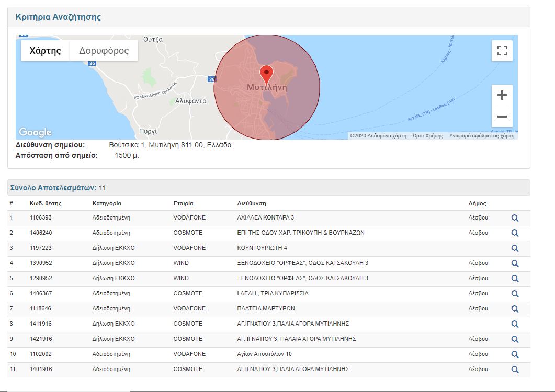555x392 pixels.
Task: Open magnifier for station 1411916
Action: click(515, 324)
